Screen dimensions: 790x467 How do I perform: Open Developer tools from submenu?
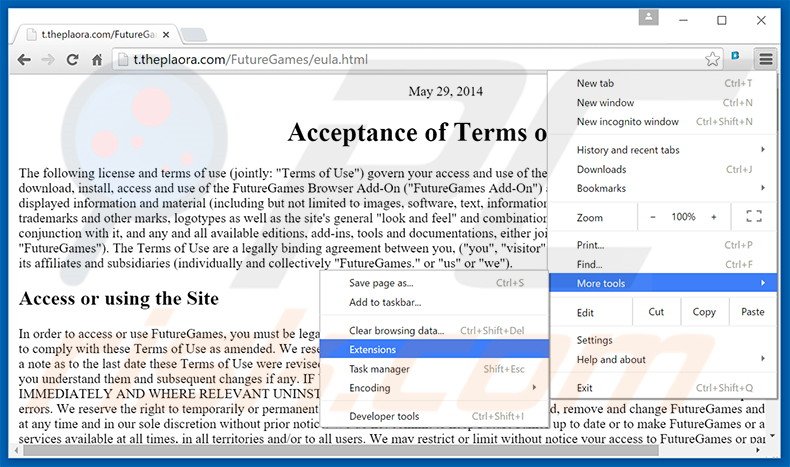(x=434, y=416)
